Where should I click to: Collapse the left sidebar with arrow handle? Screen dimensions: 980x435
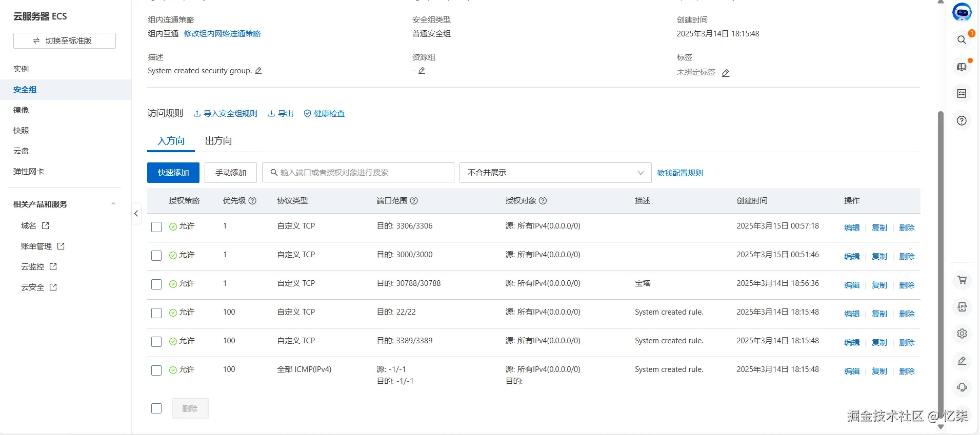[136, 214]
